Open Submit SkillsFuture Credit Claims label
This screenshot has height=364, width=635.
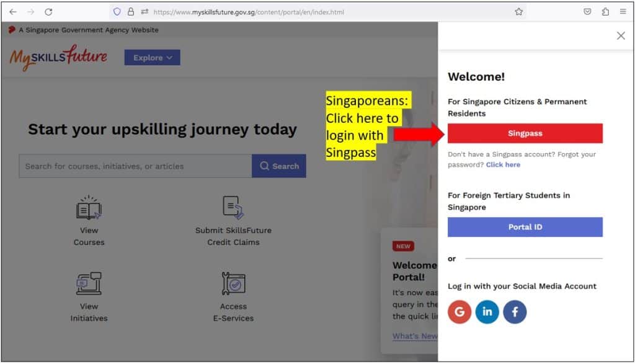click(x=233, y=236)
